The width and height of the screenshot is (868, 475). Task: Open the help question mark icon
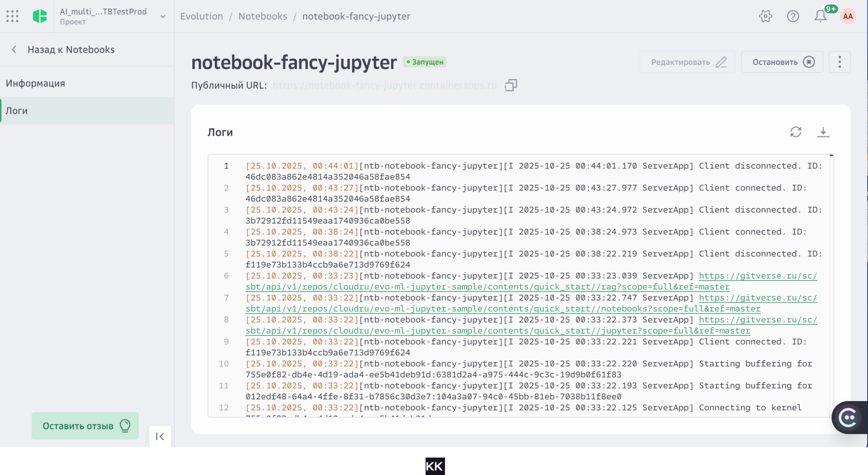pos(792,16)
